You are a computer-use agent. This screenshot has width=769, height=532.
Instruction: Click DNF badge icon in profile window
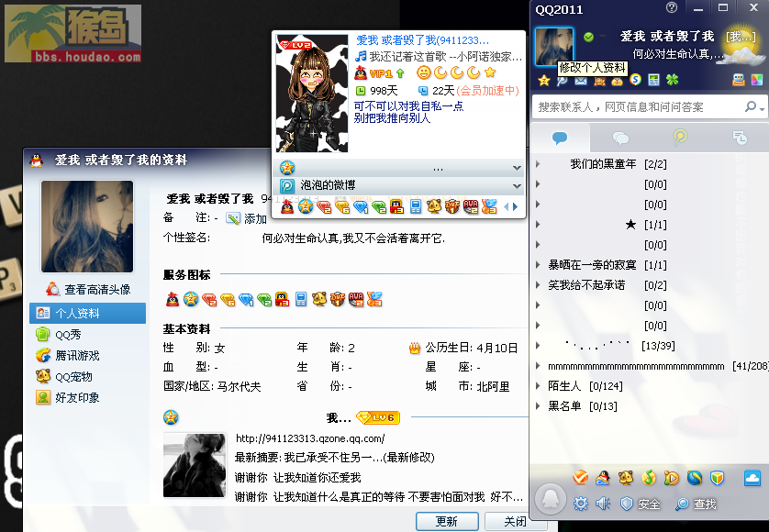pos(338,299)
